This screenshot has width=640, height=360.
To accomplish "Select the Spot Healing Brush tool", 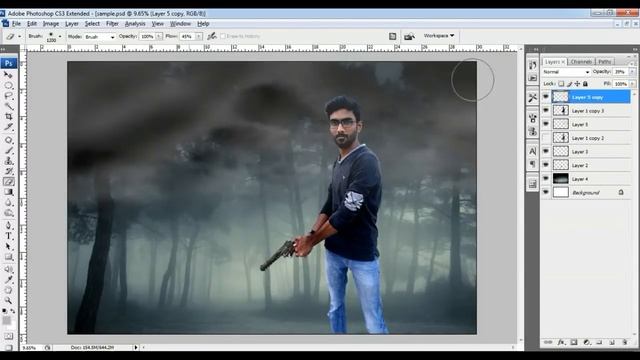I will [x=8, y=140].
